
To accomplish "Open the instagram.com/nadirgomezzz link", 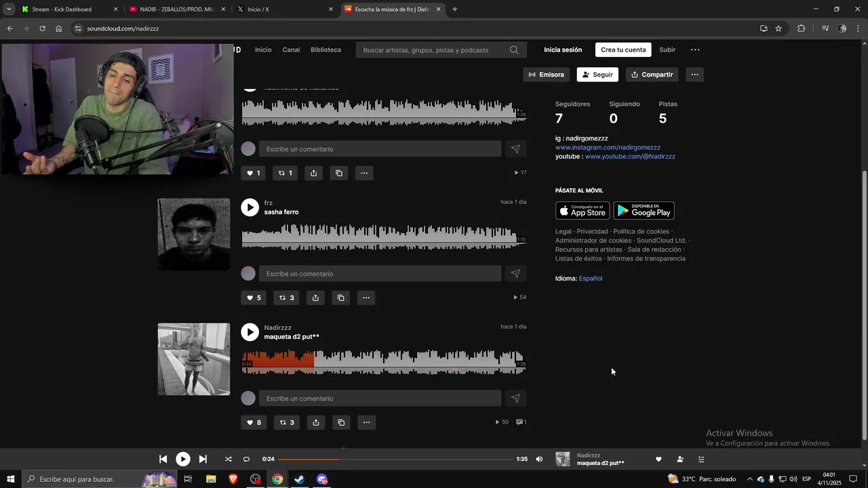I will click(x=608, y=147).
